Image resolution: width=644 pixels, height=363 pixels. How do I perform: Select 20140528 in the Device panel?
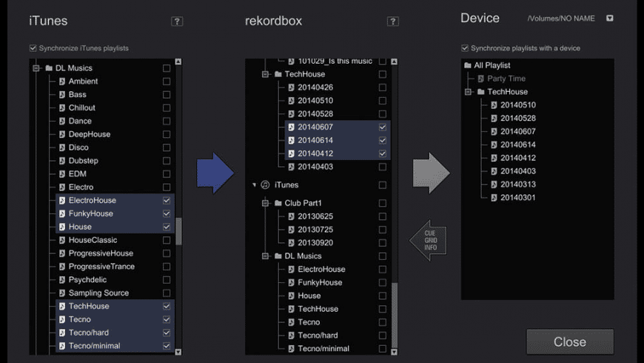coord(518,119)
